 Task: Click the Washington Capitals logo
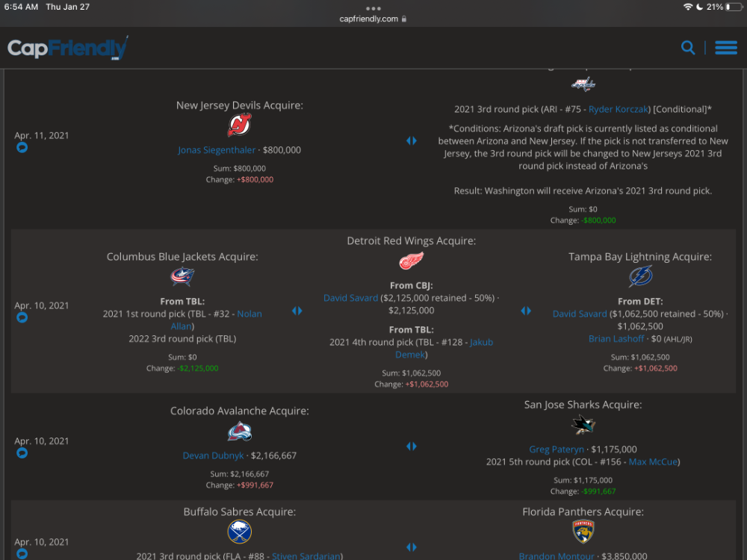pyautogui.click(x=583, y=84)
